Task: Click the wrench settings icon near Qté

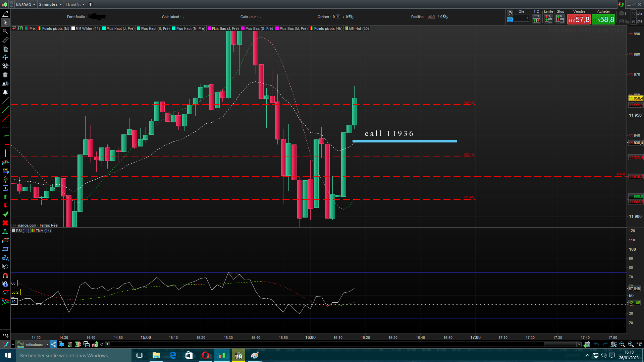Action: click(x=510, y=13)
